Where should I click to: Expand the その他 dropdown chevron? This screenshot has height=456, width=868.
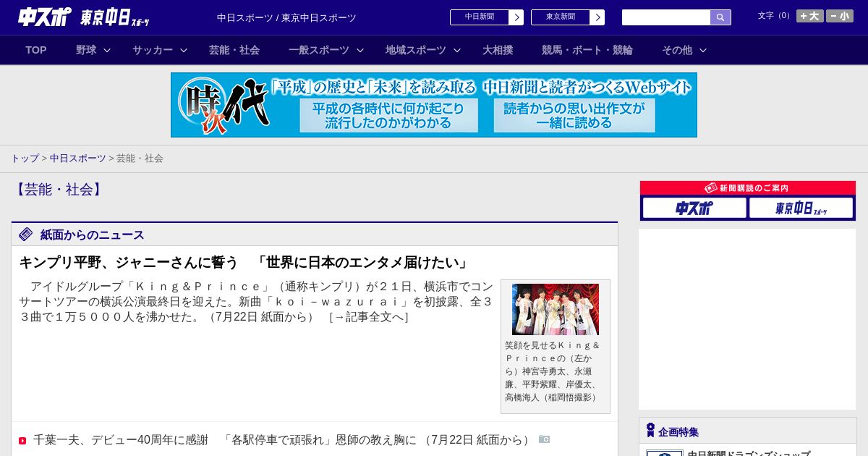[x=703, y=50]
